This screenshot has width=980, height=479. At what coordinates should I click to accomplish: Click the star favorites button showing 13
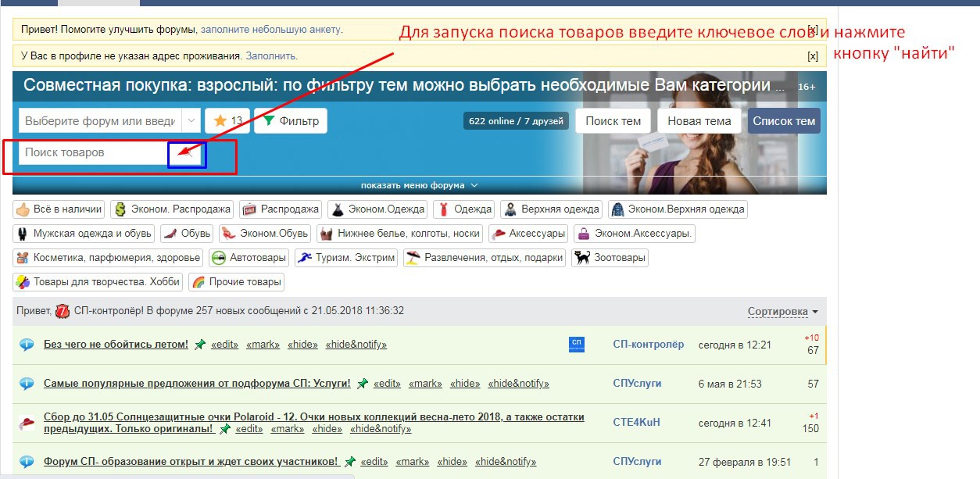pos(227,121)
